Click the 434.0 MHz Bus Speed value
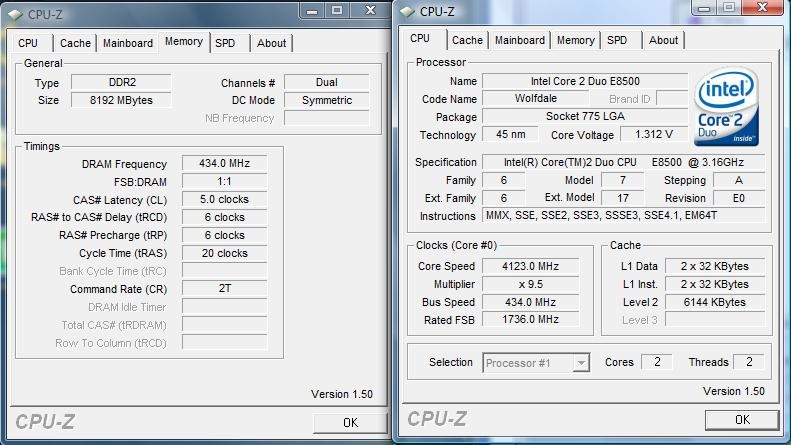 click(x=530, y=302)
